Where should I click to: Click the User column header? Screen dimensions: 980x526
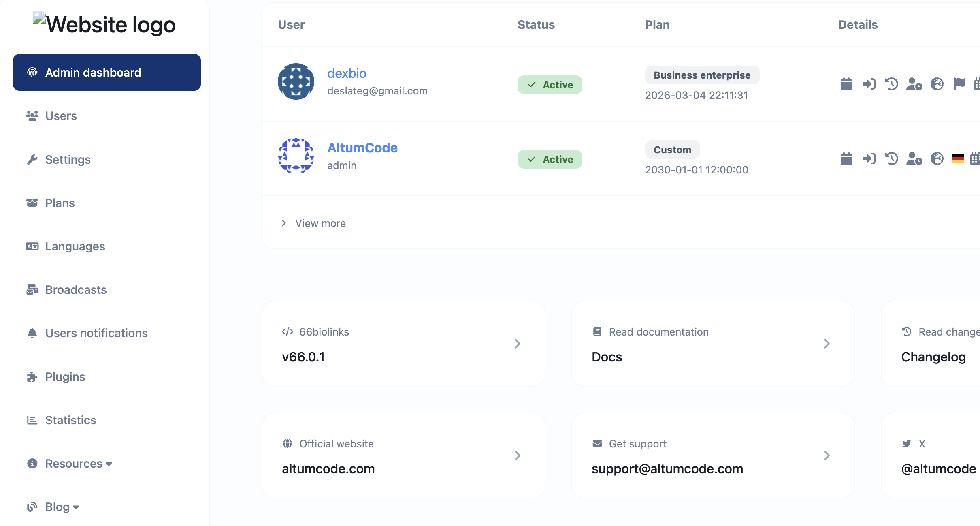click(291, 25)
